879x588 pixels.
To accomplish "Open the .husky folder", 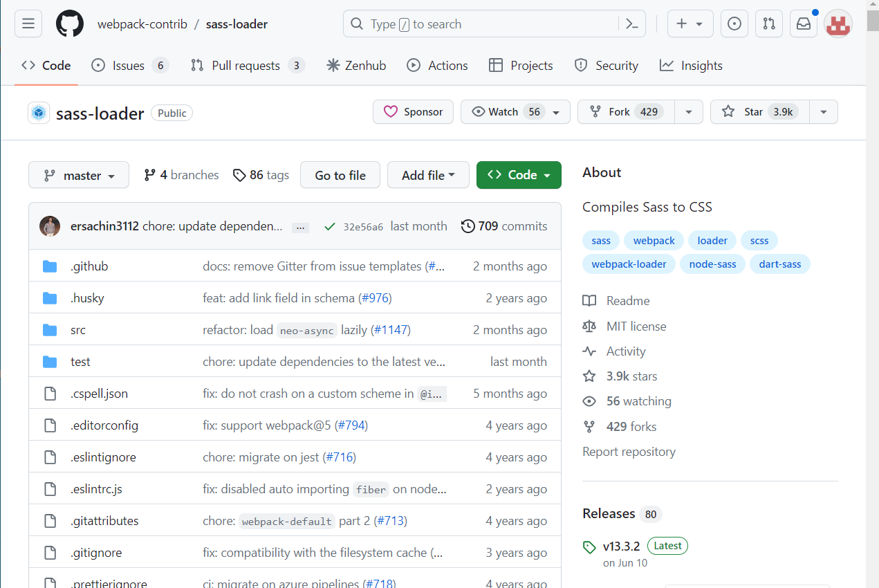I will [87, 298].
